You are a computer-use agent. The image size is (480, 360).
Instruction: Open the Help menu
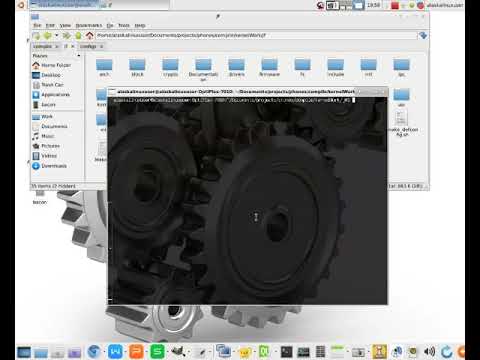(x=140, y=25)
